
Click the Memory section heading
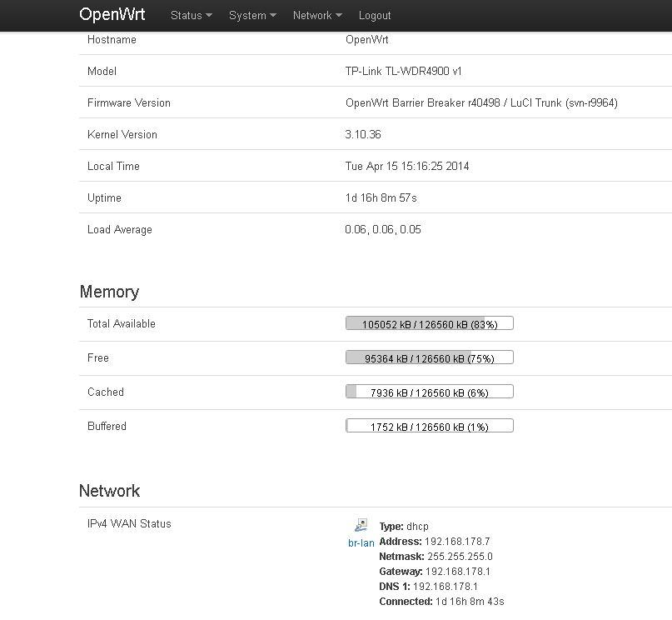[x=109, y=292]
